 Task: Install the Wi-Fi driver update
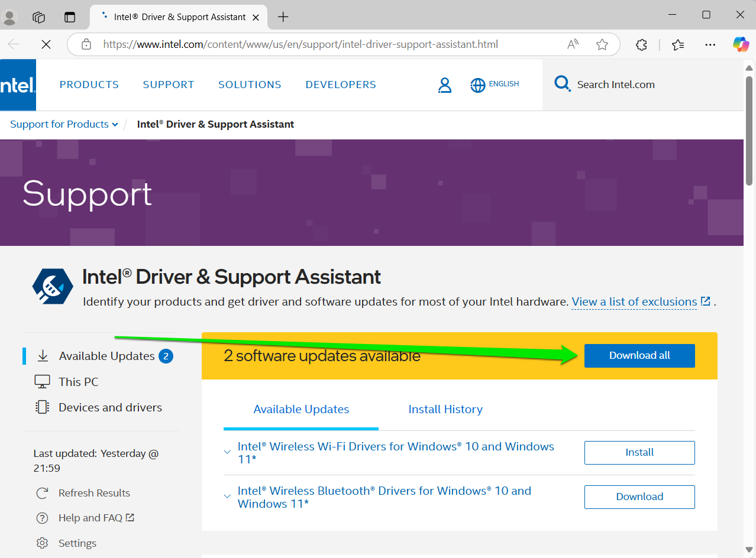point(639,452)
